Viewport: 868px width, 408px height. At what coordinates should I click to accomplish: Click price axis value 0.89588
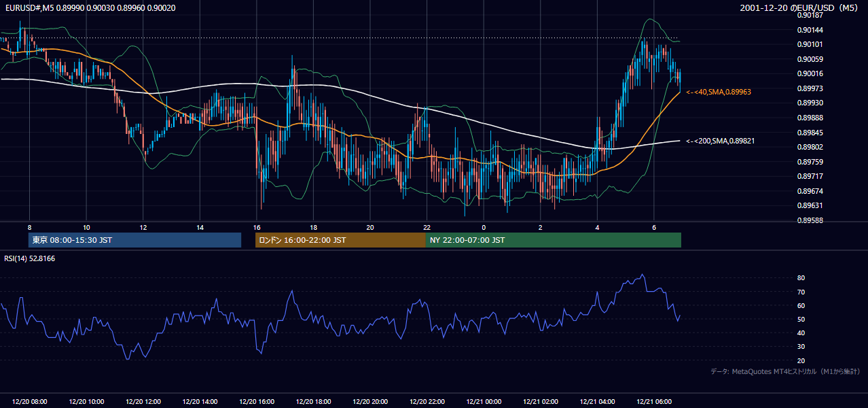(810, 220)
